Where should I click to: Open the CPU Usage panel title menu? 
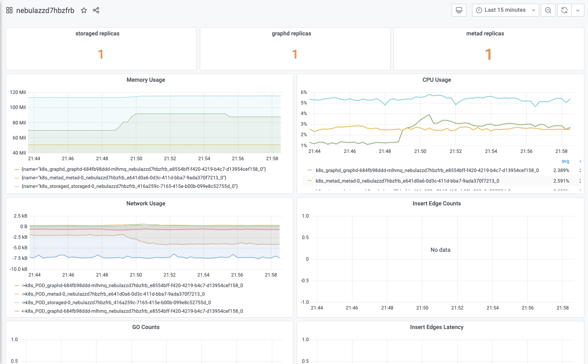pos(437,80)
